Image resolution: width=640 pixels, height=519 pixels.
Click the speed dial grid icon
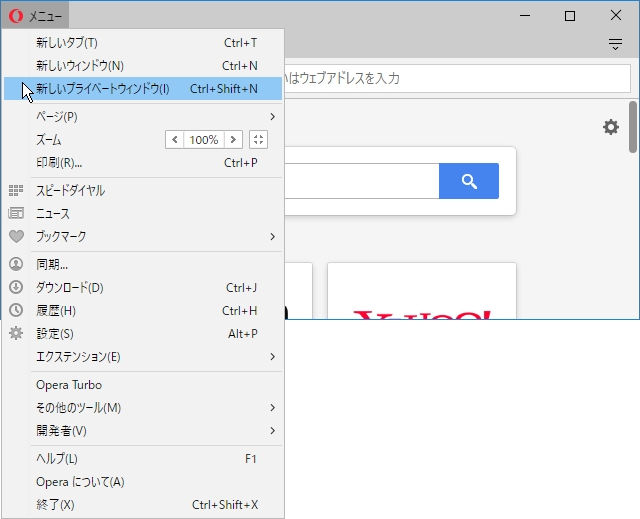click(x=16, y=191)
